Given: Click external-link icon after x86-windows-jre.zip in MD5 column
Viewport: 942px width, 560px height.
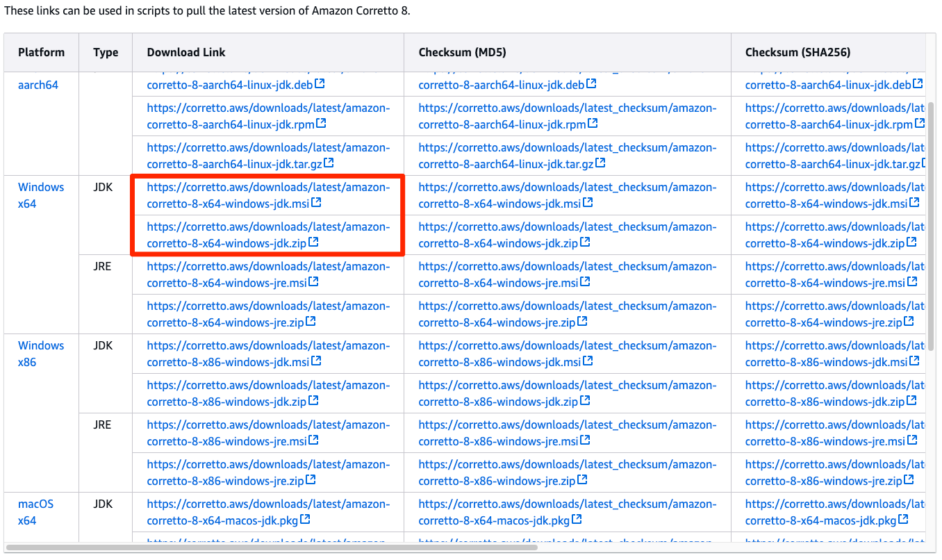Looking at the screenshot, I should pyautogui.click(x=583, y=480).
